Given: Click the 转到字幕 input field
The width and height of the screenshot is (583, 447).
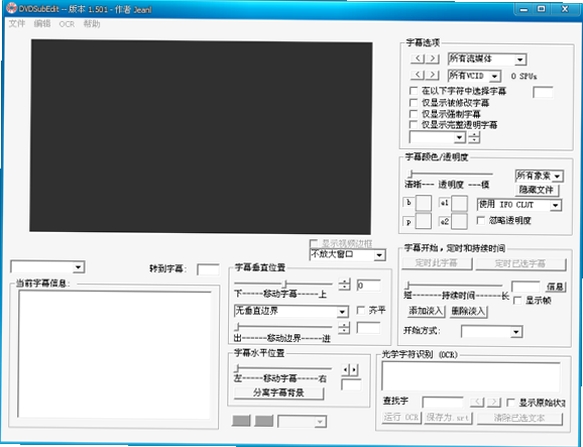Looking at the screenshot, I should tap(208, 270).
